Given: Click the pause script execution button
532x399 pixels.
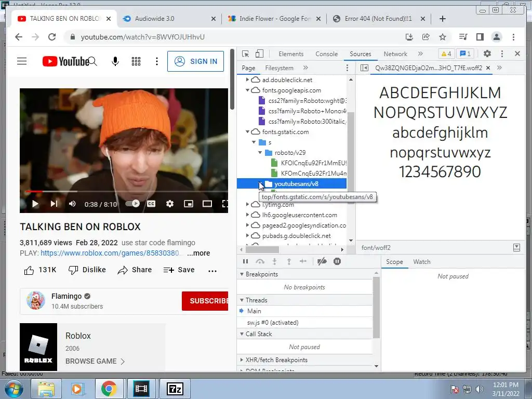Looking at the screenshot, I should (246, 261).
